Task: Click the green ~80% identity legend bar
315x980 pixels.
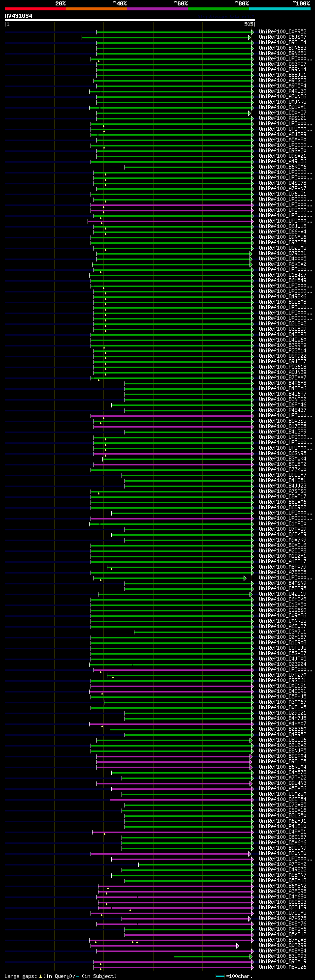Action: pos(219,9)
